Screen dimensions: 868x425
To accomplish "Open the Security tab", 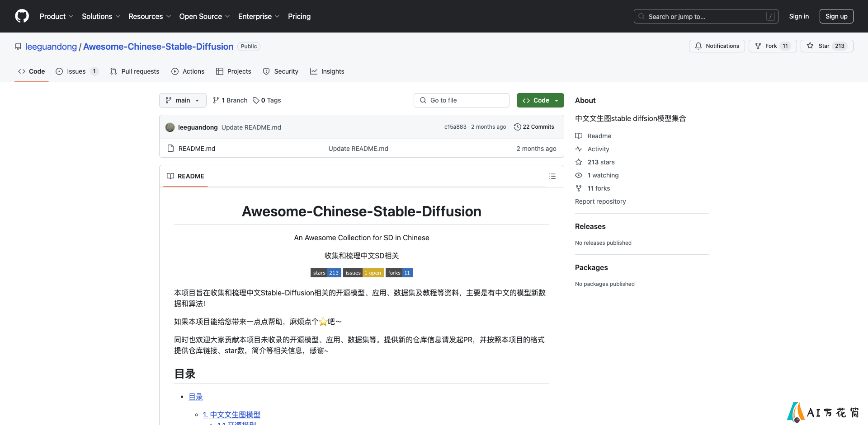I will (x=280, y=71).
